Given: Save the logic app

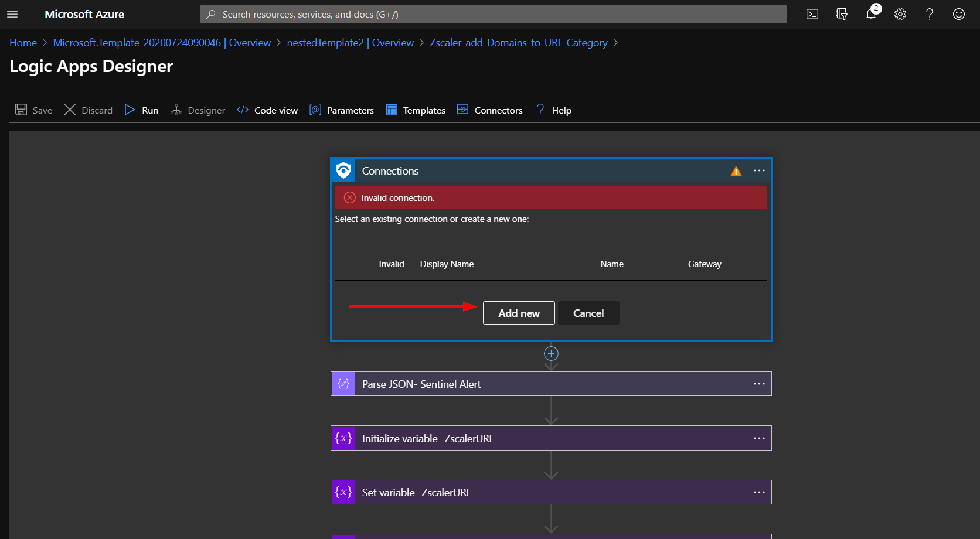Looking at the screenshot, I should click(x=33, y=110).
